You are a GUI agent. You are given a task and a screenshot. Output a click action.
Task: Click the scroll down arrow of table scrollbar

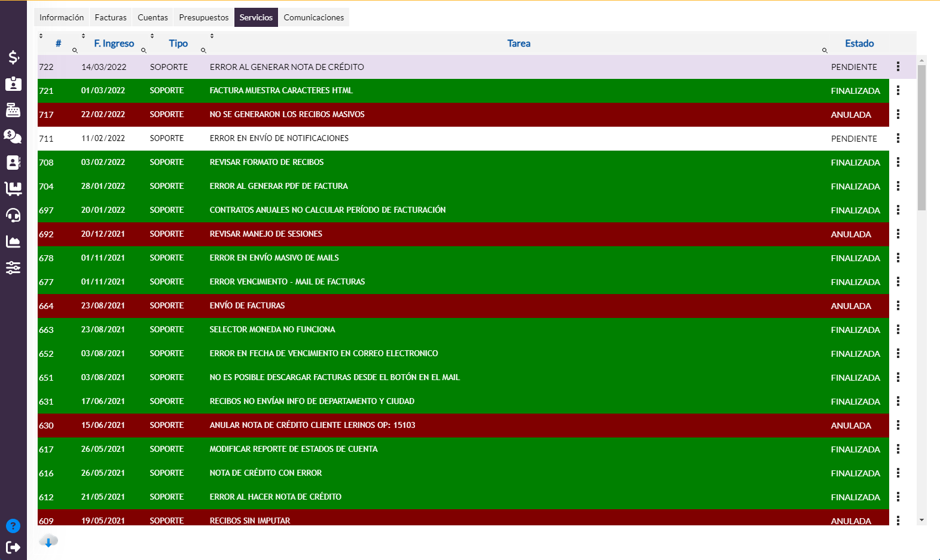(x=921, y=521)
